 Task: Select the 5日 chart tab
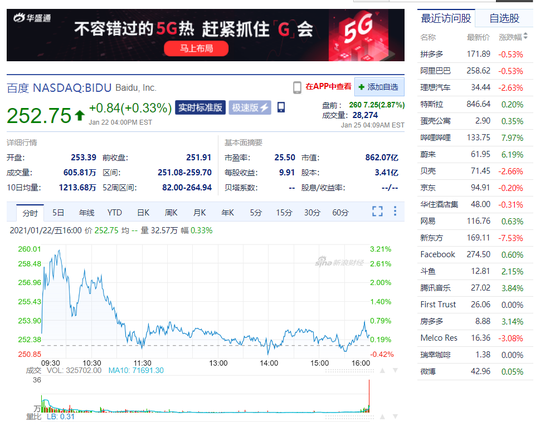[x=58, y=213]
